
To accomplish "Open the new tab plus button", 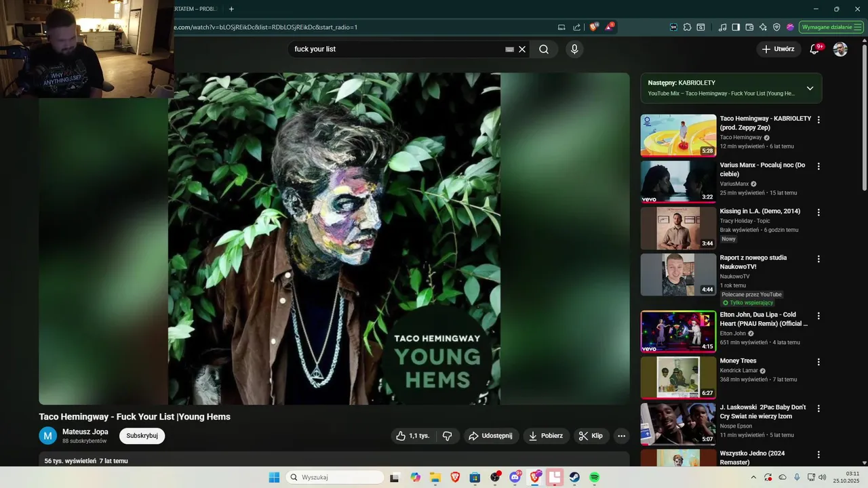I will point(231,9).
